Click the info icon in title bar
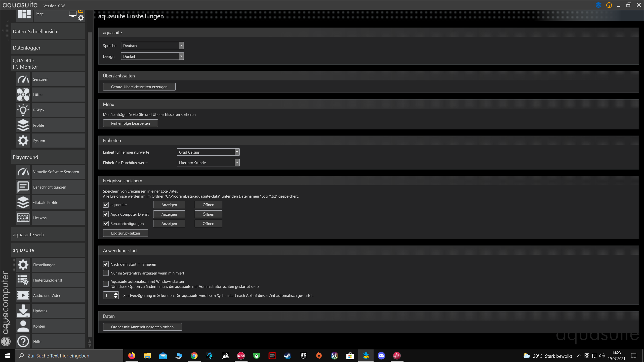 609,5
